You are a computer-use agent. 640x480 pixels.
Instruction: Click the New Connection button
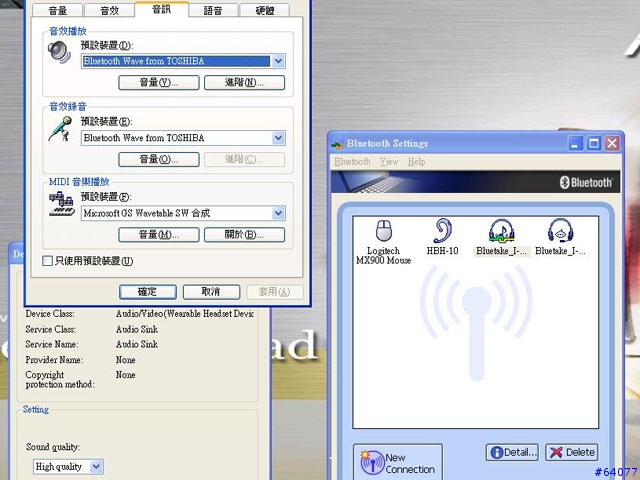click(x=398, y=462)
